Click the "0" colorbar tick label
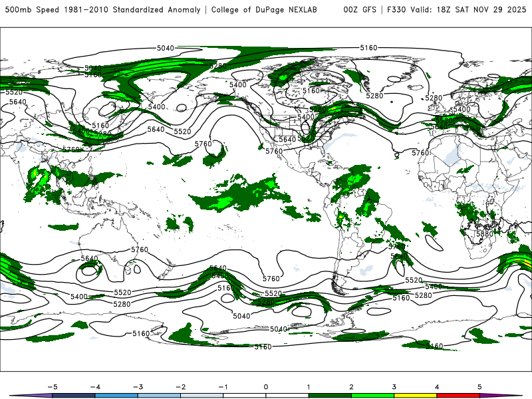Viewport: 532px width, 399px height. pos(266,387)
